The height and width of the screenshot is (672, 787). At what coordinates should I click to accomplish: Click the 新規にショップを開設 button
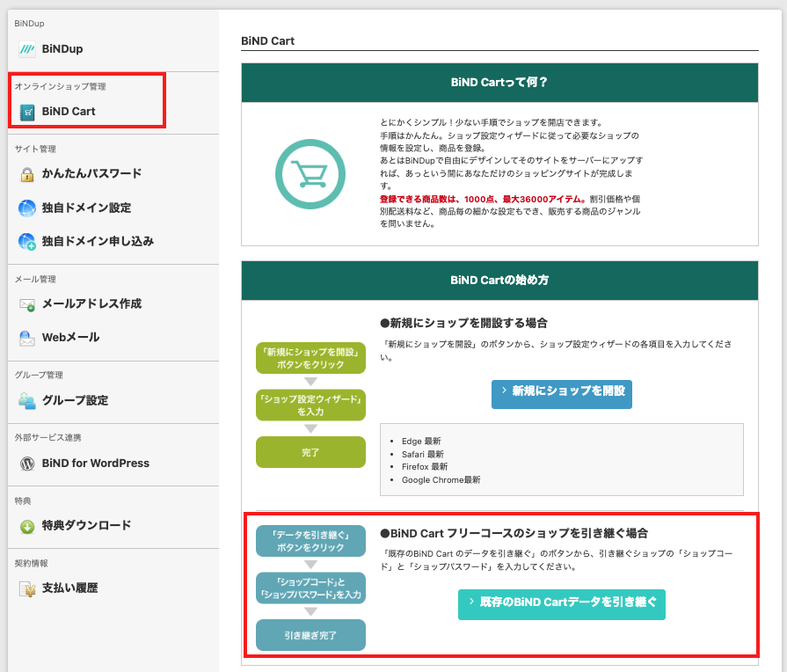click(562, 394)
